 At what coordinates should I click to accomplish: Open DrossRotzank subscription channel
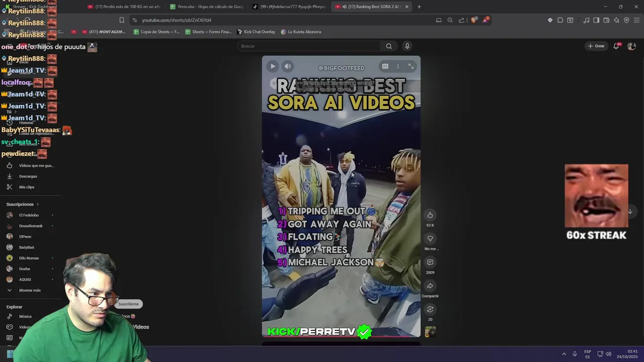point(30,226)
